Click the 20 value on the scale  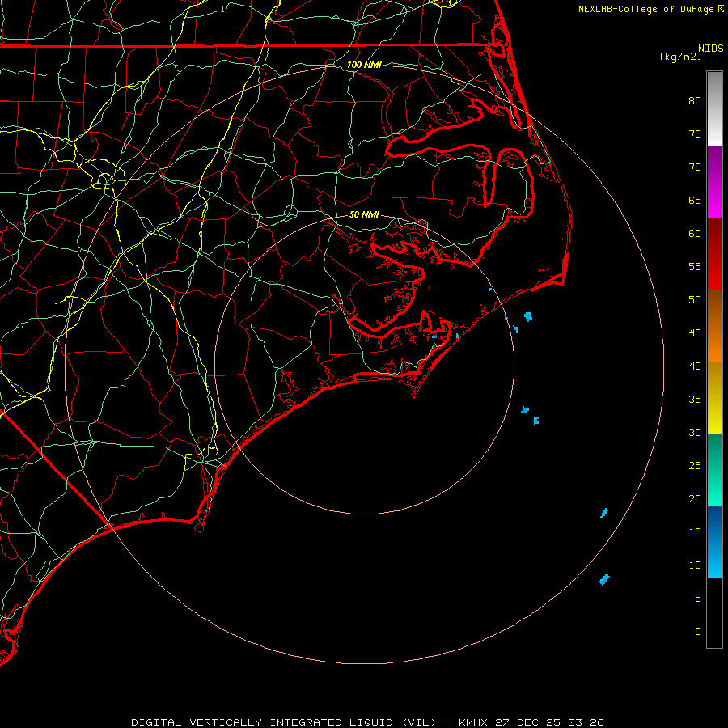coord(695,499)
